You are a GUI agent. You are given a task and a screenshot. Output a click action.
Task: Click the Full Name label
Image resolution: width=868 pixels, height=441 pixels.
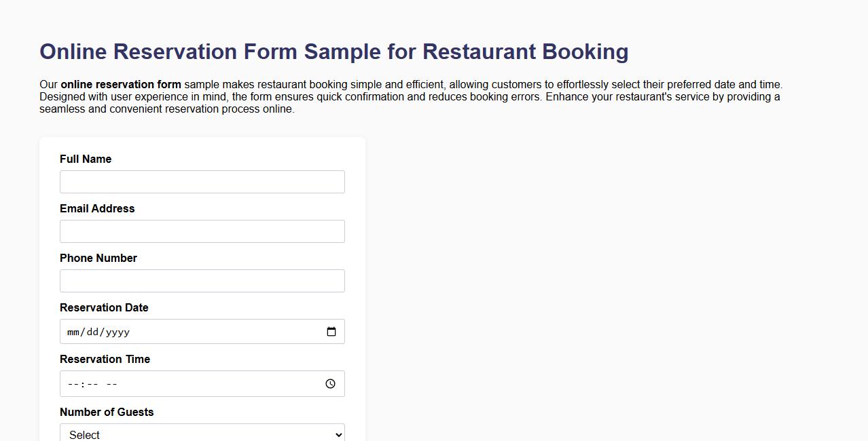[85, 159]
